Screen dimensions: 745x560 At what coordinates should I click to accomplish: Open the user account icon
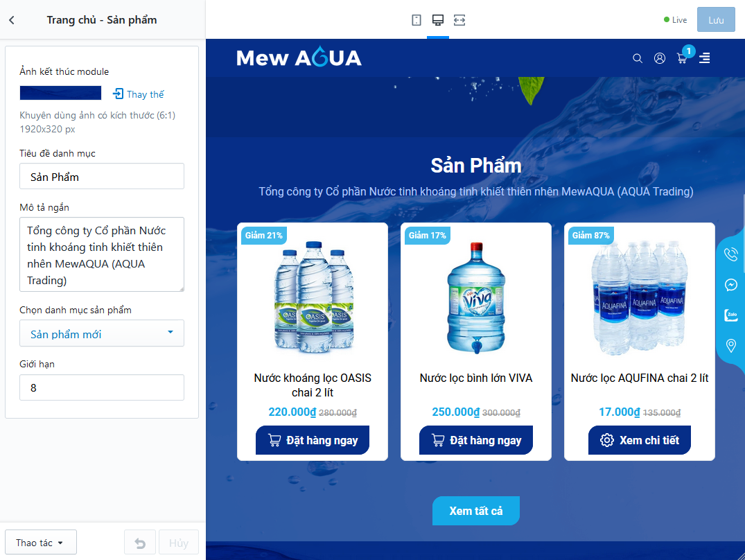point(660,58)
